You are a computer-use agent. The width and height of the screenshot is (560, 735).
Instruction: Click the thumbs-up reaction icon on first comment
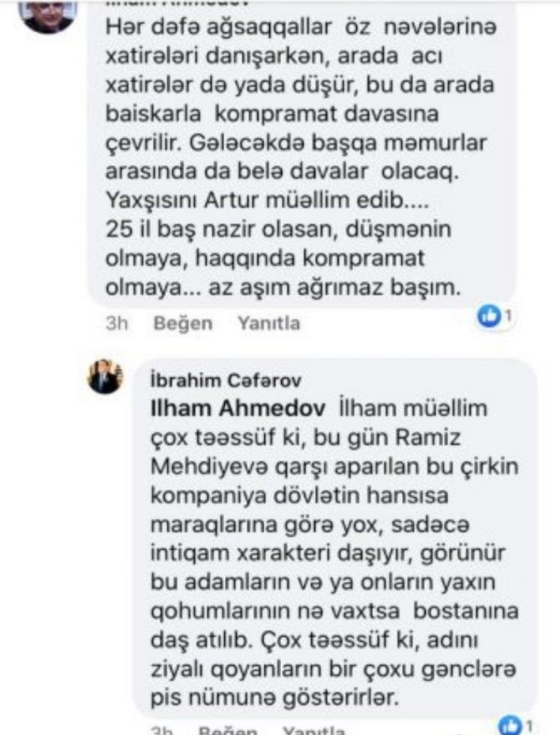[x=488, y=317]
